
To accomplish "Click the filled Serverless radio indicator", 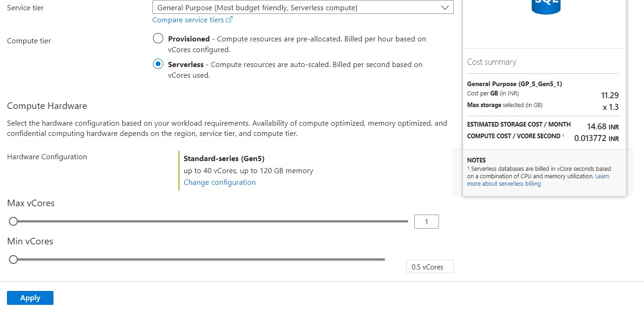I will 158,64.
